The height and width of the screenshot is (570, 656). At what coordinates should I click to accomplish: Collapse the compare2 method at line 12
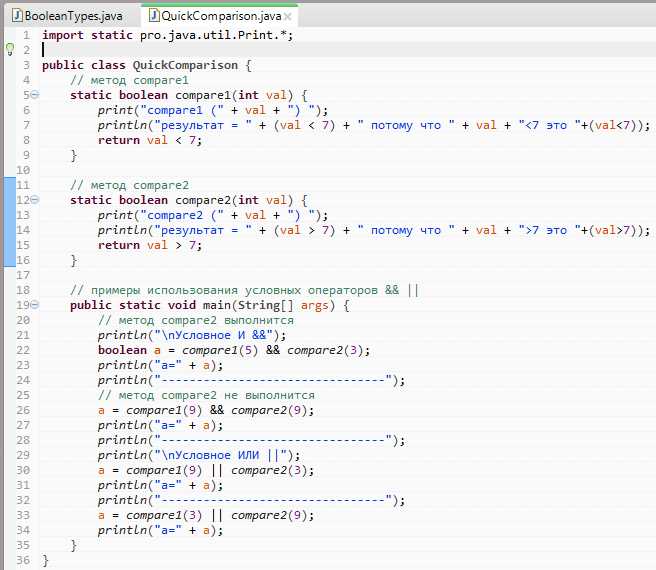[35, 200]
